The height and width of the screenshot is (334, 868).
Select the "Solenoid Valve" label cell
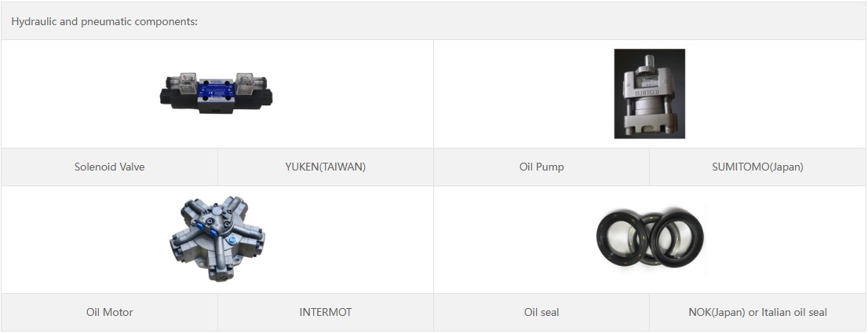pos(109,167)
